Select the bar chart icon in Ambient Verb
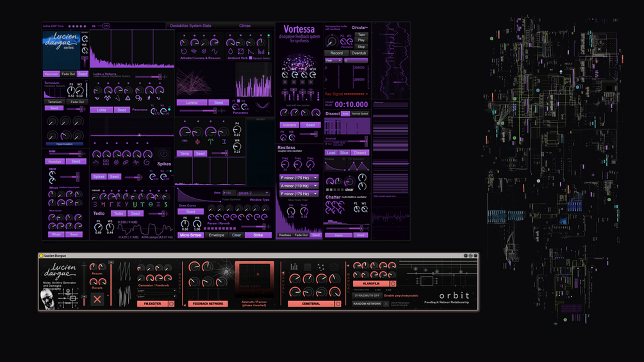Screen dimensions: 644x362 [x=261, y=51]
